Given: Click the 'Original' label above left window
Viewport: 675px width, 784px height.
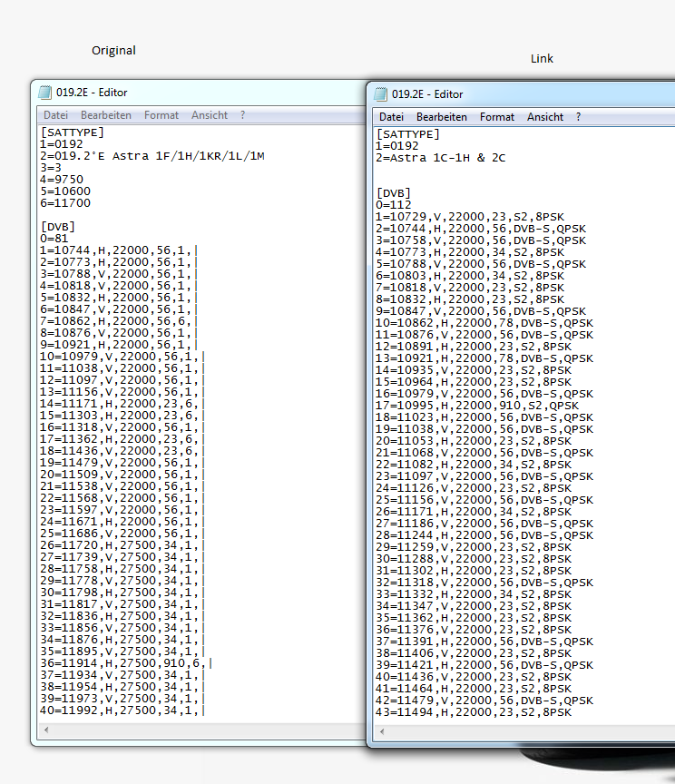Looking at the screenshot, I should (x=113, y=51).
